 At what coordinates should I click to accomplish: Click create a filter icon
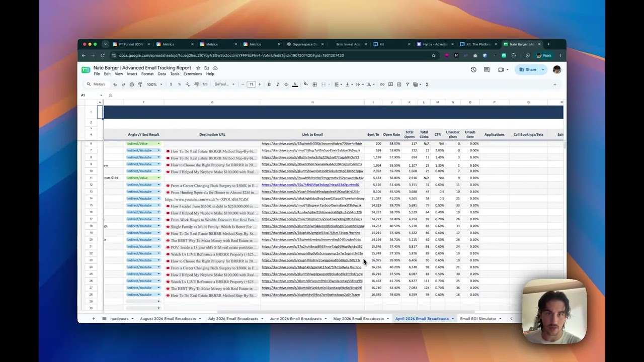(x=408, y=84)
